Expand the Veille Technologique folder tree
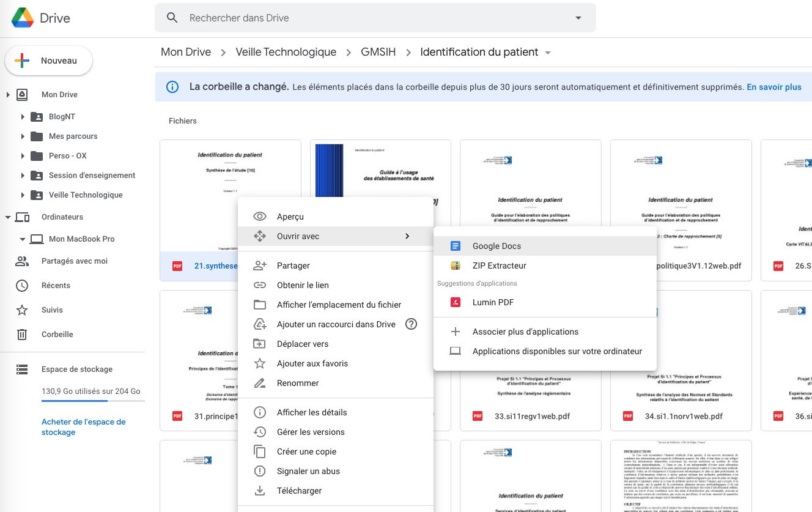812x512 pixels. point(23,195)
